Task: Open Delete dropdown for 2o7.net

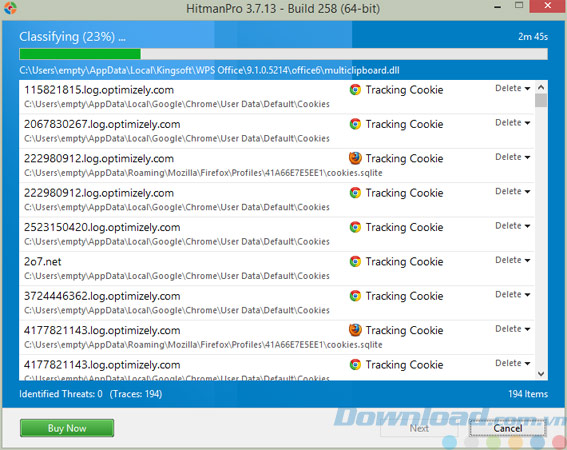Action: (512, 260)
